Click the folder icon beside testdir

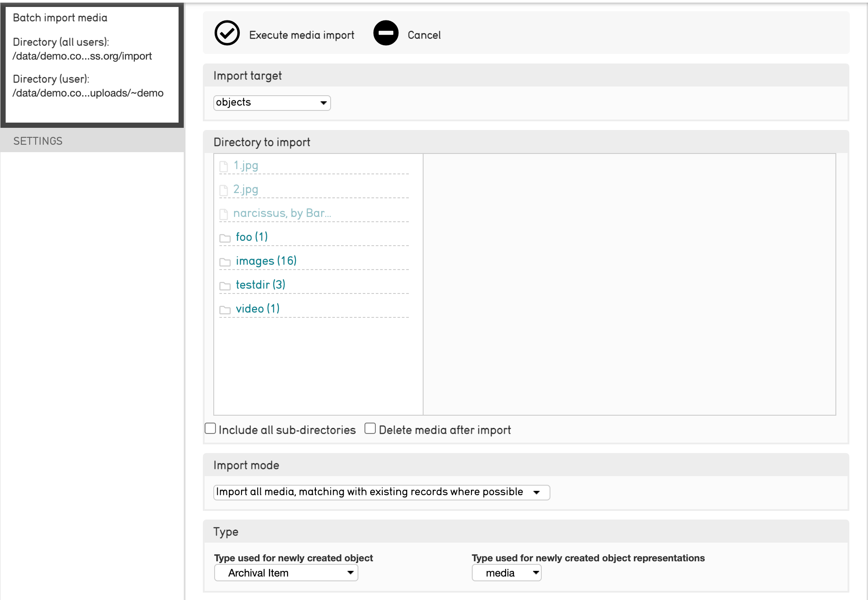tap(225, 286)
